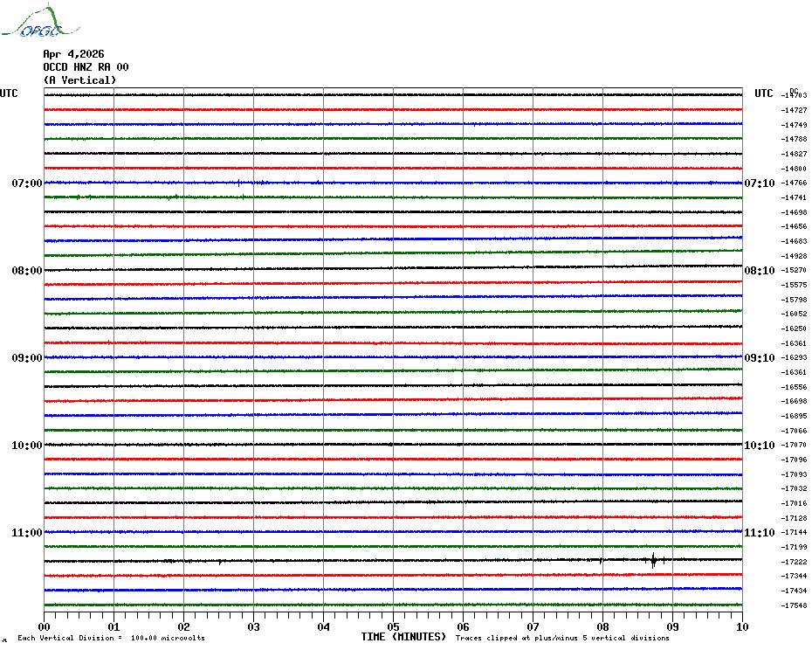Click the UTC label at top left
The image size is (812, 650).
pos(9,93)
